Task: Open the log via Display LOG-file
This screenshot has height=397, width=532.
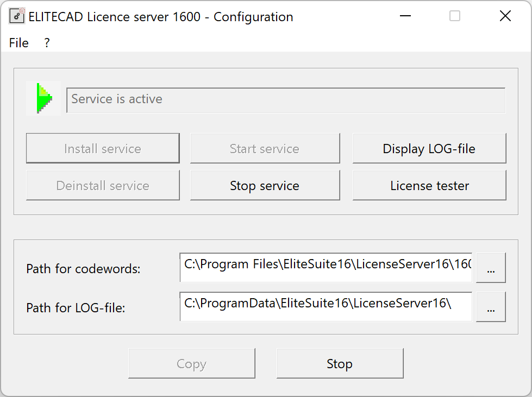Action: click(x=429, y=149)
